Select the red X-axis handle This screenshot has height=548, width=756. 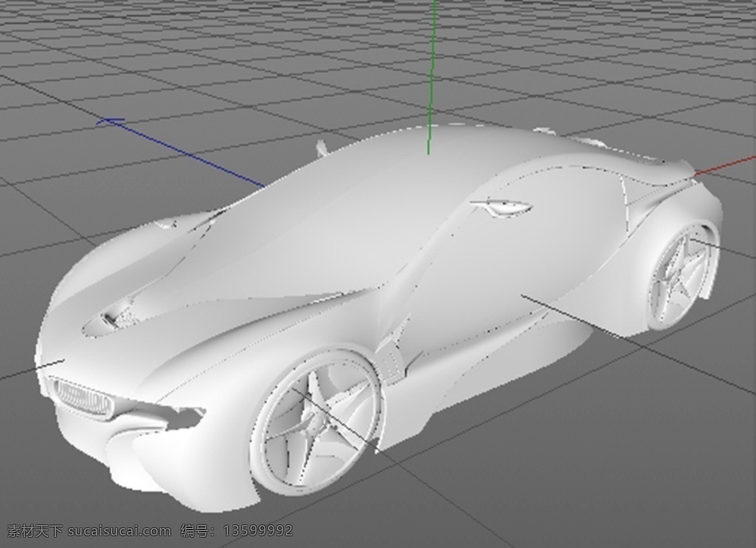click(x=725, y=165)
